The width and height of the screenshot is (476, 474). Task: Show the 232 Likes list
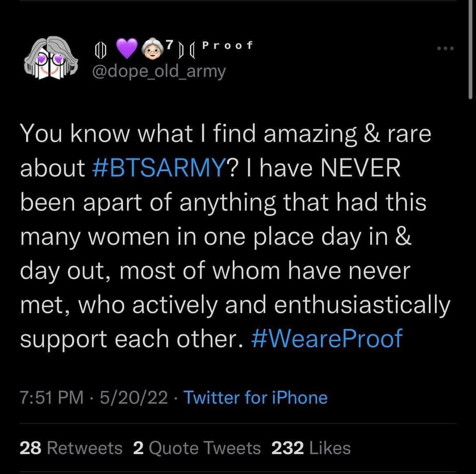point(311,448)
